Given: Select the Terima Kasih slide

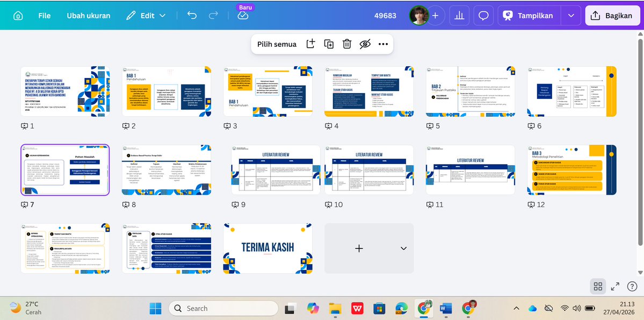Looking at the screenshot, I should tap(268, 248).
